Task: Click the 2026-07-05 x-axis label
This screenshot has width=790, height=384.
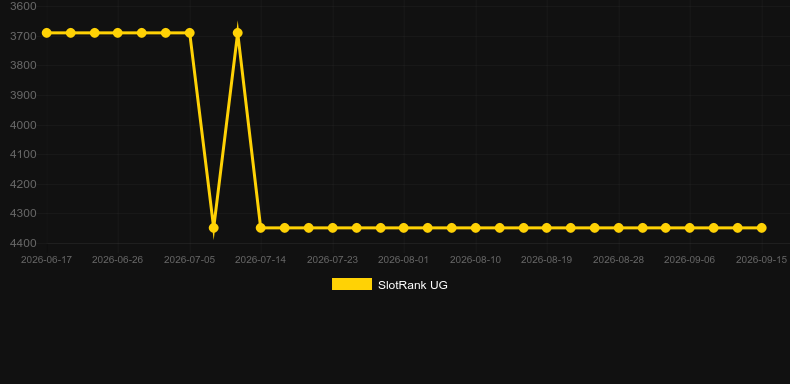Action: tap(189, 260)
